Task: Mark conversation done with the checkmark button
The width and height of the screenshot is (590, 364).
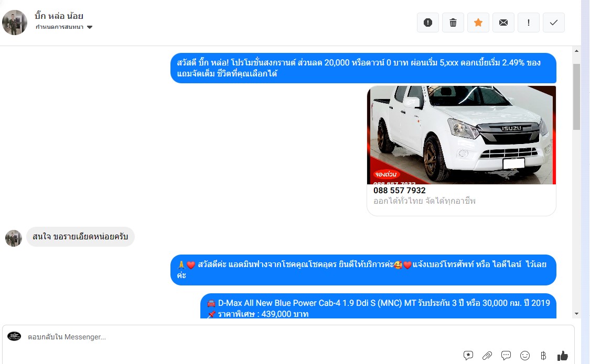Action: pos(554,23)
